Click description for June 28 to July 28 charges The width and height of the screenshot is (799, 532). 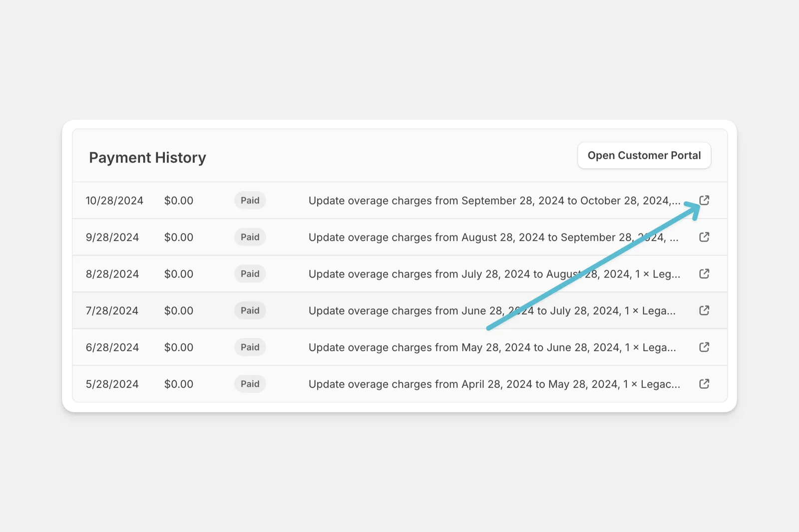point(492,311)
